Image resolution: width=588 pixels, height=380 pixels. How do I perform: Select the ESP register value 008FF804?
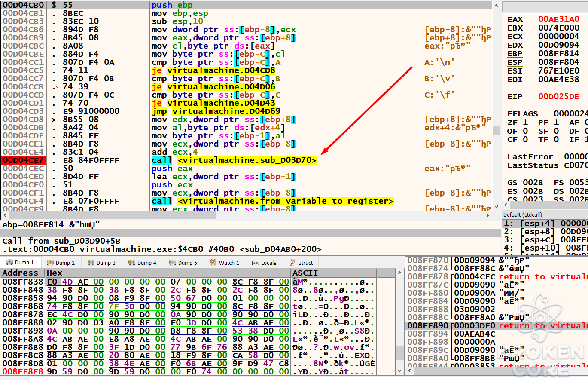tap(559, 62)
